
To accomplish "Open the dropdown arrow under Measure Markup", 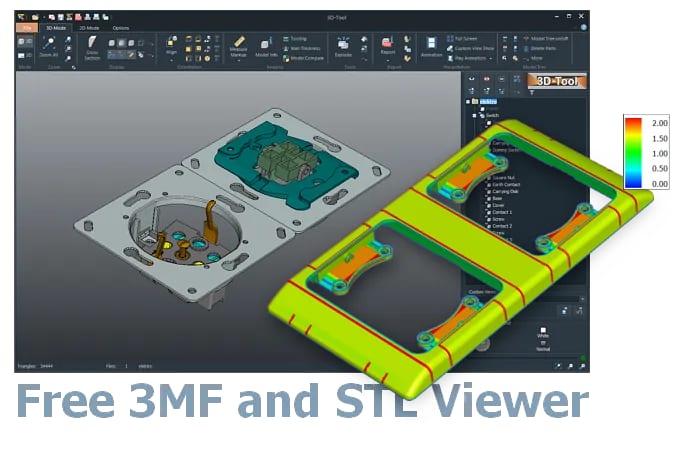I will [x=238, y=61].
